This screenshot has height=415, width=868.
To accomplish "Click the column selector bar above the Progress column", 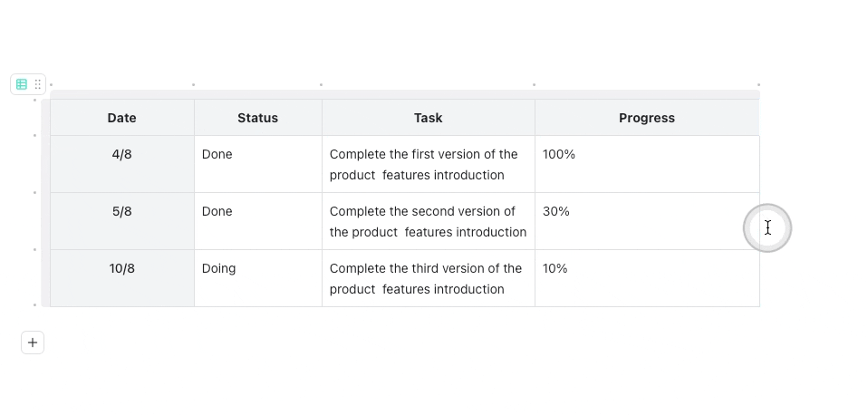I will (646, 94).
